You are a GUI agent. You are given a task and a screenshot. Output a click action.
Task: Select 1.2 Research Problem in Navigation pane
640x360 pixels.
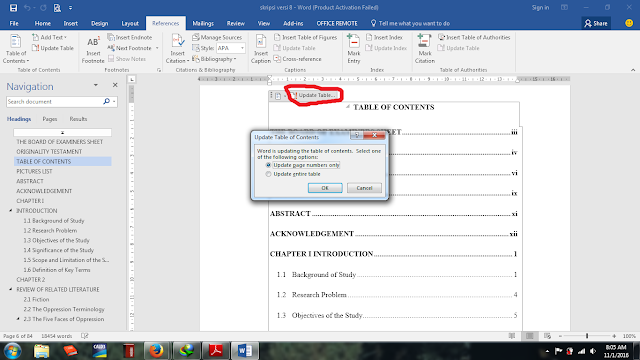[50, 231]
